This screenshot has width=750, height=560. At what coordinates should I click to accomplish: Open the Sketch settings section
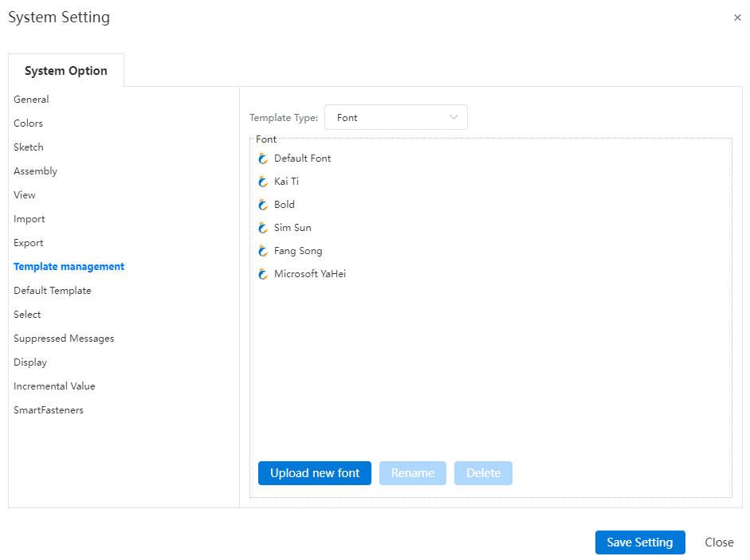(x=28, y=147)
